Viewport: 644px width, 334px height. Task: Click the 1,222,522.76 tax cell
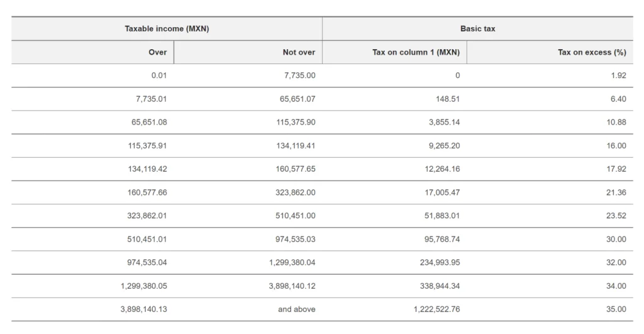click(437, 309)
